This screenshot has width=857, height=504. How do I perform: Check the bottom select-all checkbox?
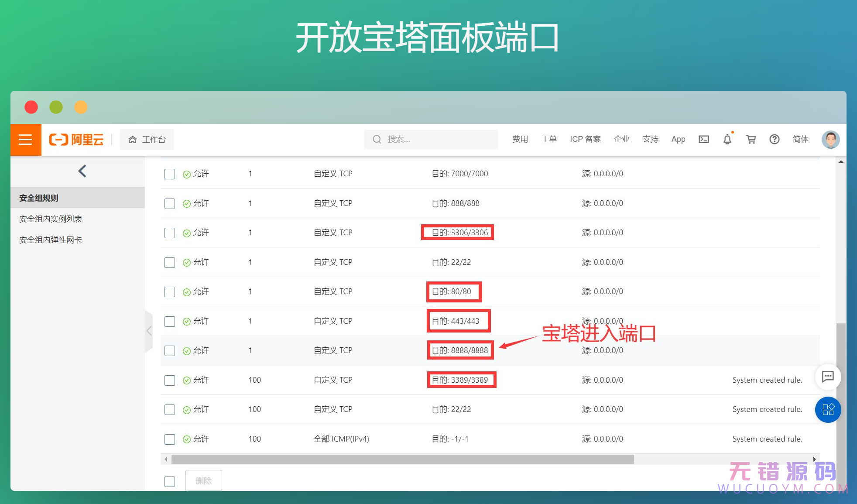(x=170, y=481)
